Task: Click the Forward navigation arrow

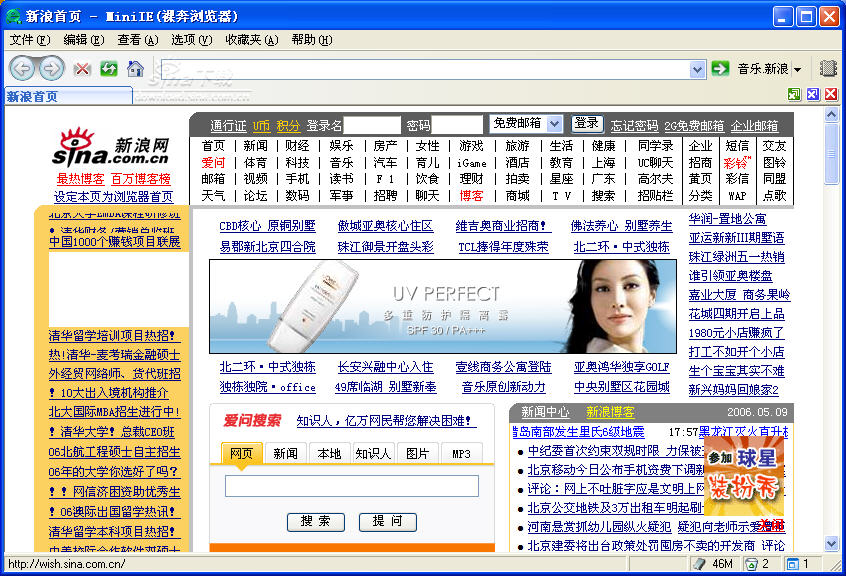Action: [x=51, y=68]
